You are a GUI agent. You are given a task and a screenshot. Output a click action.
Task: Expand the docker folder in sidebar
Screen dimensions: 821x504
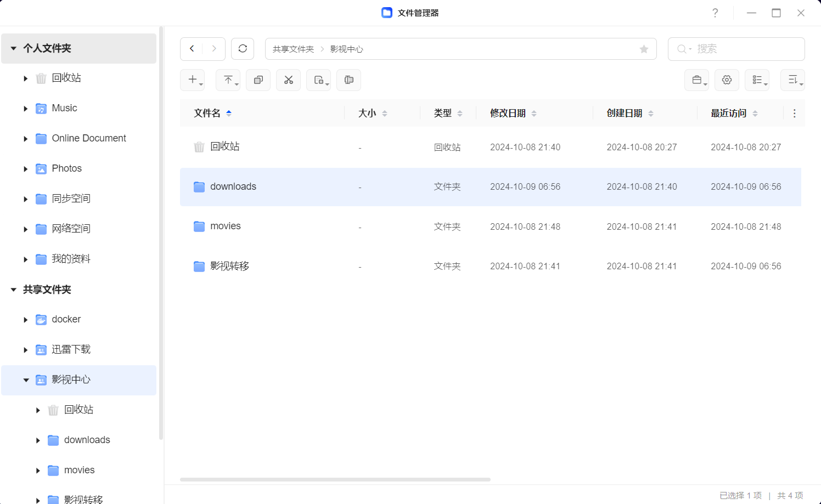pos(26,320)
